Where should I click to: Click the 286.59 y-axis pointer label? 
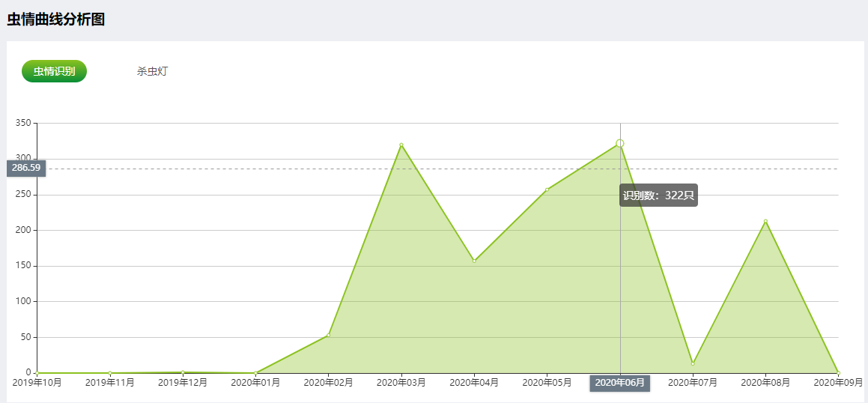pos(26,168)
